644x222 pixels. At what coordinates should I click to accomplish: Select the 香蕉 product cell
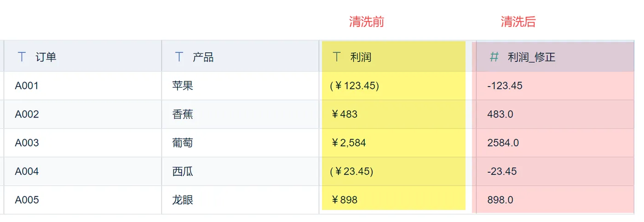click(183, 114)
